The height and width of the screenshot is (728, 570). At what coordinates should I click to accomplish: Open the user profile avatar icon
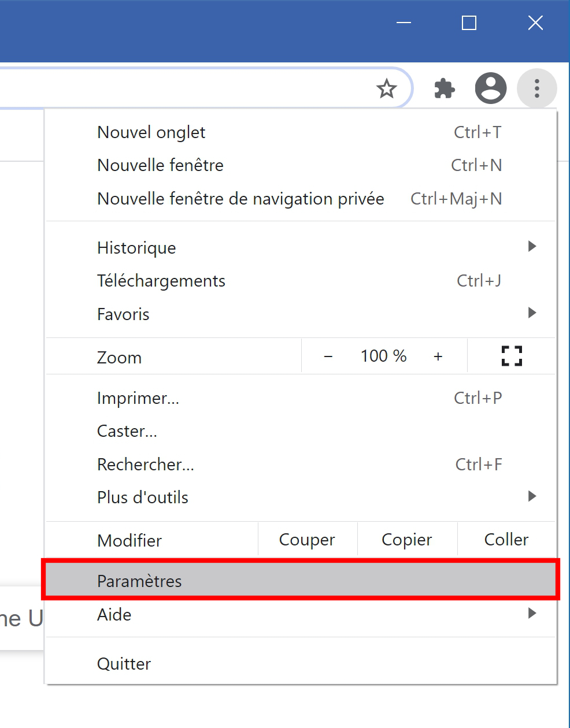pos(491,88)
